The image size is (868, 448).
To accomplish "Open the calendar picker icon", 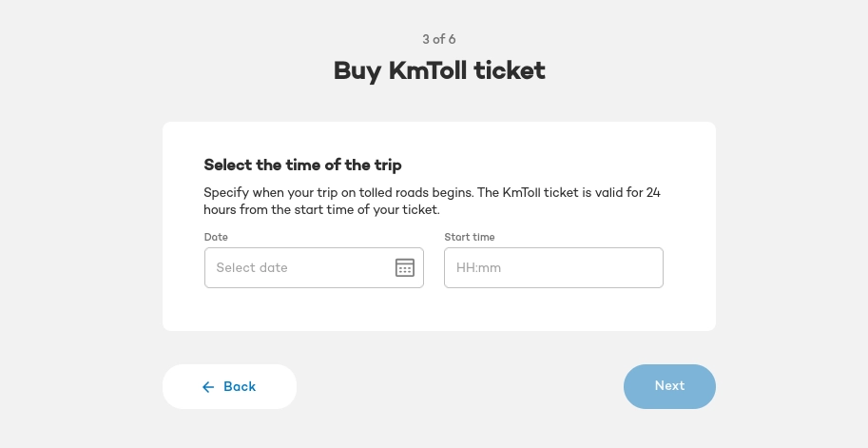I will (x=405, y=267).
